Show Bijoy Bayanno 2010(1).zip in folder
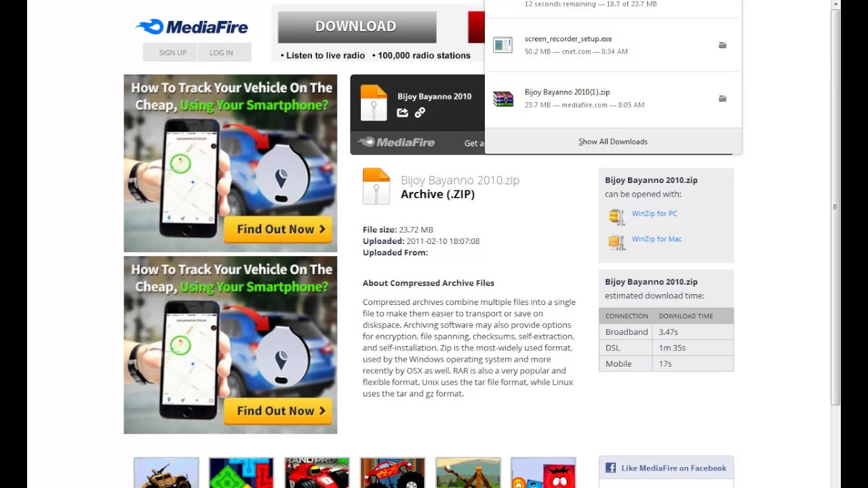Screen dimensions: 868x488 722,99
